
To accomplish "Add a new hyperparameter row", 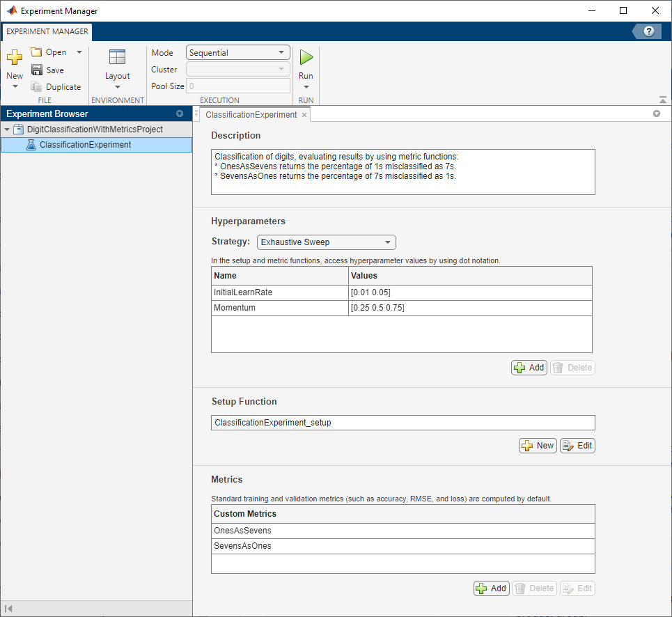I will click(x=529, y=368).
